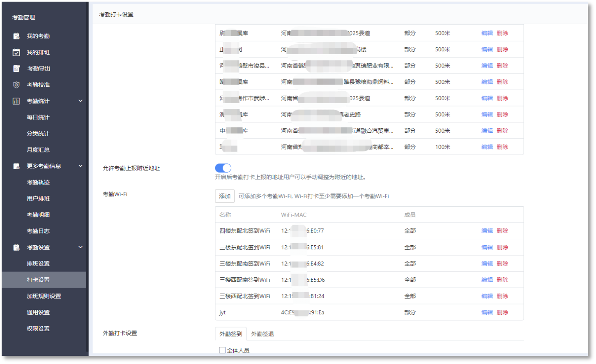This screenshot has width=596, height=364.
Task: Edit the 四楼东配北签到WiFi entry
Action: coord(487,231)
